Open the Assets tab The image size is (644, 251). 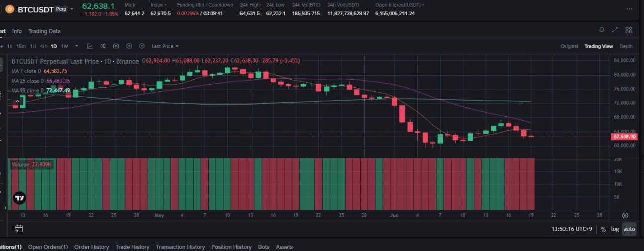pyautogui.click(x=284, y=247)
